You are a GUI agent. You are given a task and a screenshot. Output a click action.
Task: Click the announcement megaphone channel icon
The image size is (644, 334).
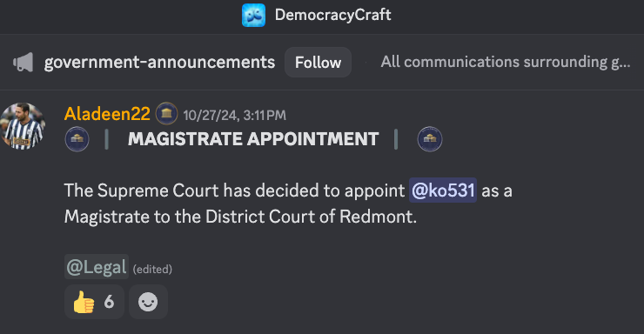click(23, 63)
